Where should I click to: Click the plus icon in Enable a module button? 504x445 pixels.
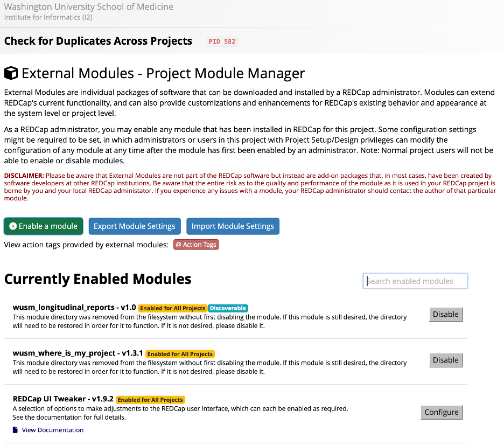[13, 226]
